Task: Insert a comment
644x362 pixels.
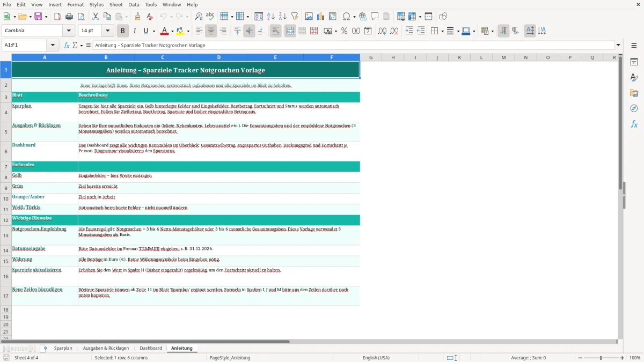Action: tap(375, 17)
